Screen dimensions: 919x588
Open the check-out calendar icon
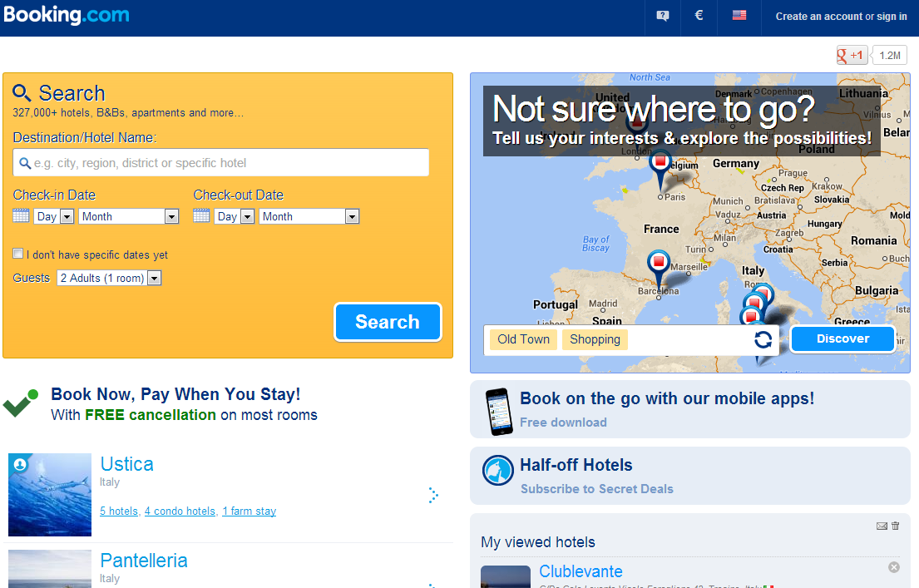tap(201, 215)
